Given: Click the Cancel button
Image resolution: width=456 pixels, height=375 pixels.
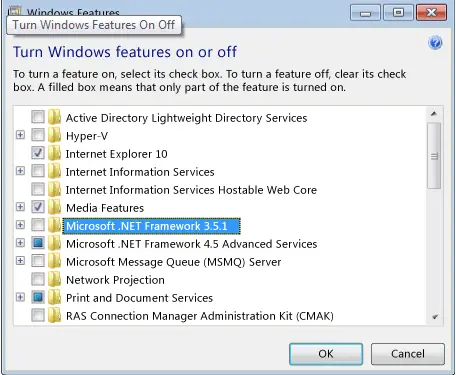Looking at the screenshot, I should [x=408, y=354].
